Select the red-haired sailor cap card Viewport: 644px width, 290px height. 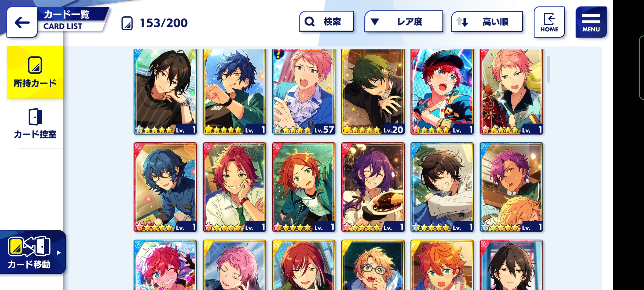442,92
